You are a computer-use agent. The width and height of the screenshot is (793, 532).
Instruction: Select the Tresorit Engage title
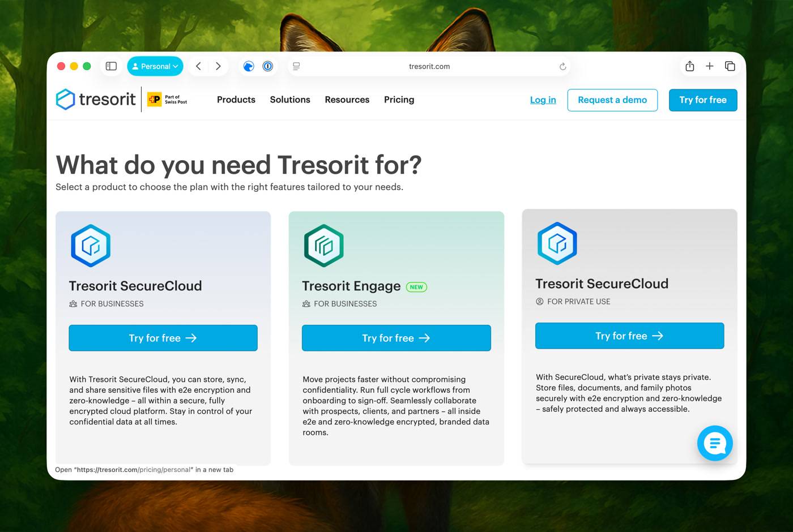(x=351, y=286)
